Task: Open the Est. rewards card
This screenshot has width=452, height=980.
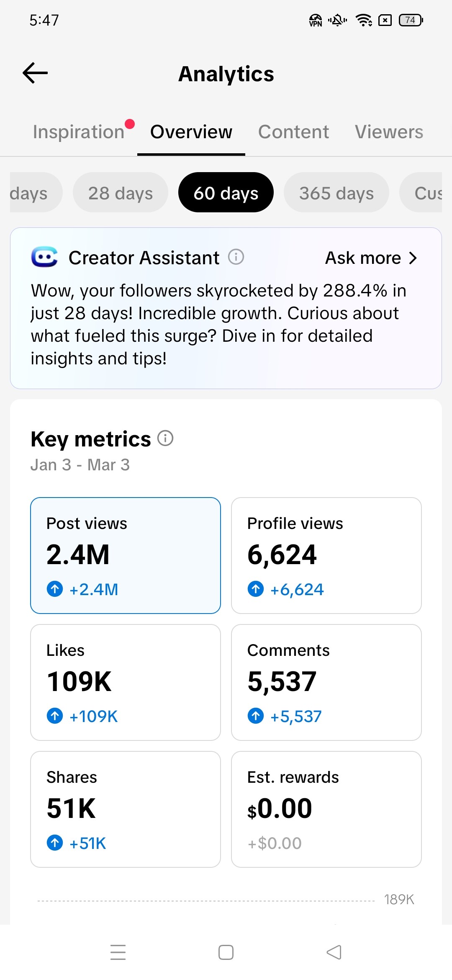Action: 326,809
